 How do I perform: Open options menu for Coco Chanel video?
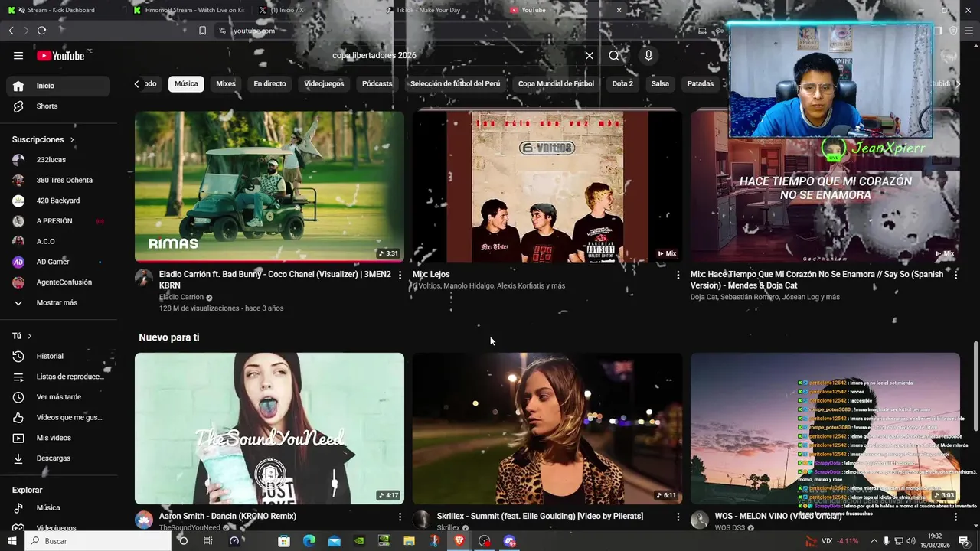[x=400, y=275]
